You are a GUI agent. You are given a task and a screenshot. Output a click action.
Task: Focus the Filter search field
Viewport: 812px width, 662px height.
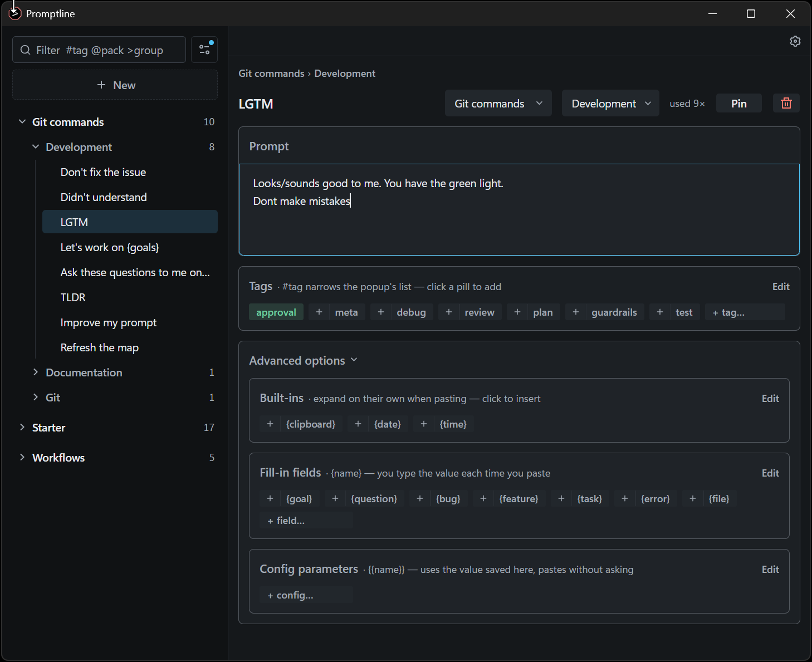click(99, 50)
